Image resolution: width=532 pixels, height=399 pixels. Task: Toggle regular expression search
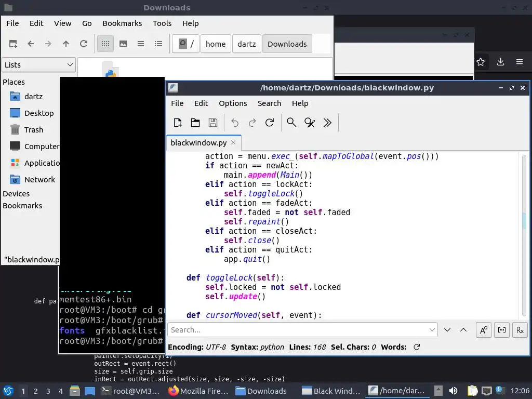coord(520,330)
